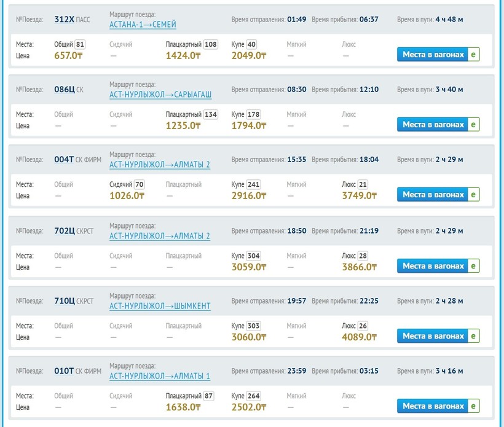Select the Общий seat count badge 81
Screen dimensions: 504x427
tap(81, 44)
